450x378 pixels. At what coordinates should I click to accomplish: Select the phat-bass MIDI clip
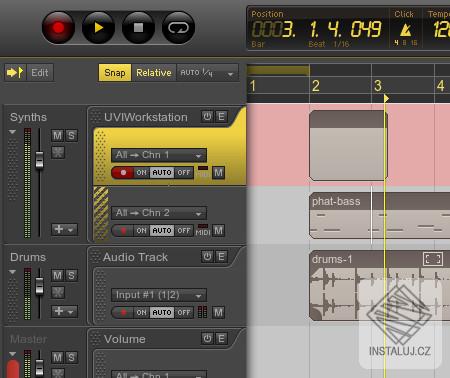(x=379, y=215)
